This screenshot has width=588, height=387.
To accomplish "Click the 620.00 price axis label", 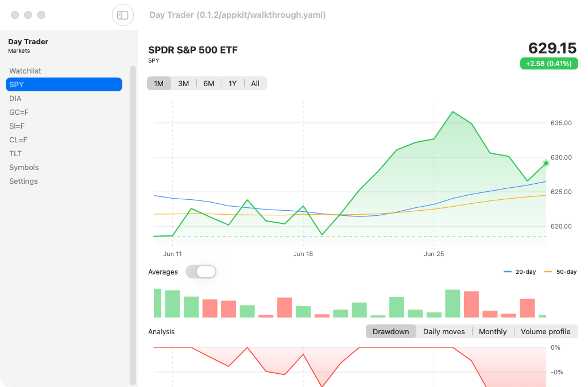I will click(x=561, y=226).
